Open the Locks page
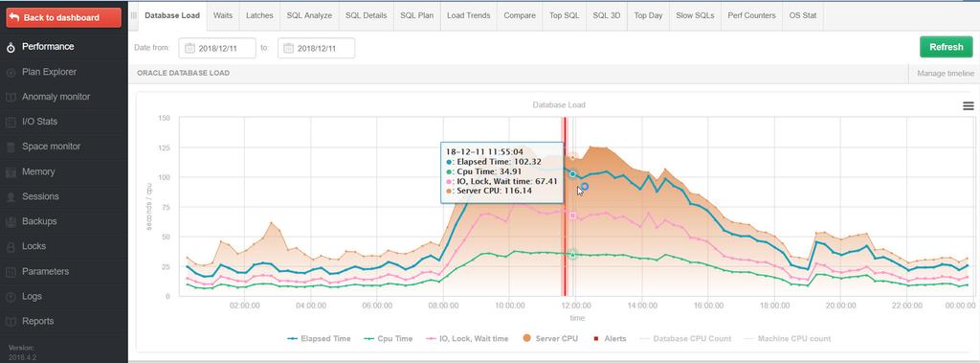Image resolution: width=980 pixels, height=363 pixels. (x=33, y=246)
